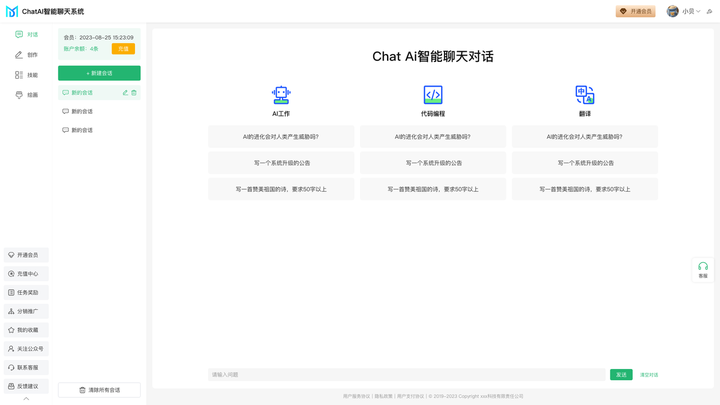Open the 用户支付协议 footer link
This screenshot has width=720, height=405.
click(x=411, y=396)
